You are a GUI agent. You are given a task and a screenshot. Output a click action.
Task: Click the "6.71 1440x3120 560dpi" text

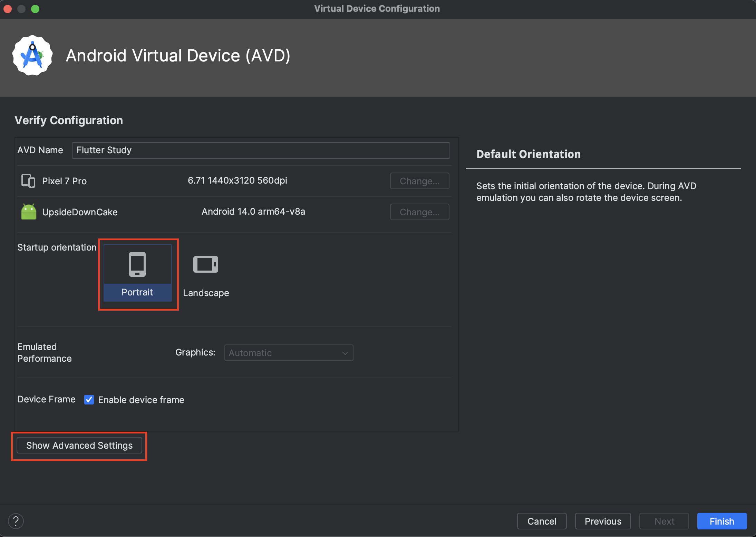238,180
